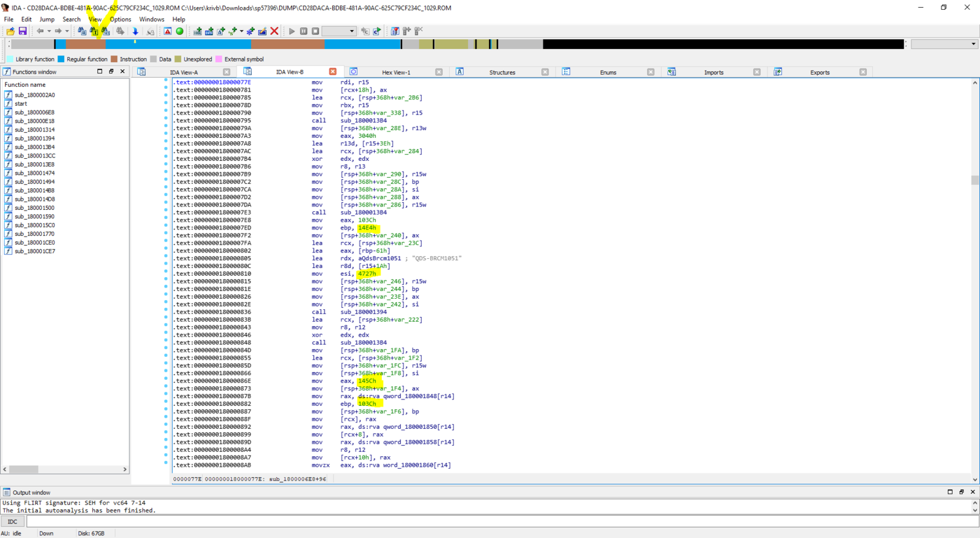Click the green circle toolbar icon
The width and height of the screenshot is (980, 538).
[180, 31]
